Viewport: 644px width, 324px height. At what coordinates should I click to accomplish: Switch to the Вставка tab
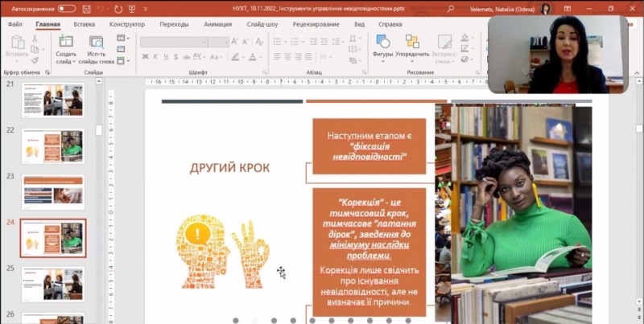[85, 24]
